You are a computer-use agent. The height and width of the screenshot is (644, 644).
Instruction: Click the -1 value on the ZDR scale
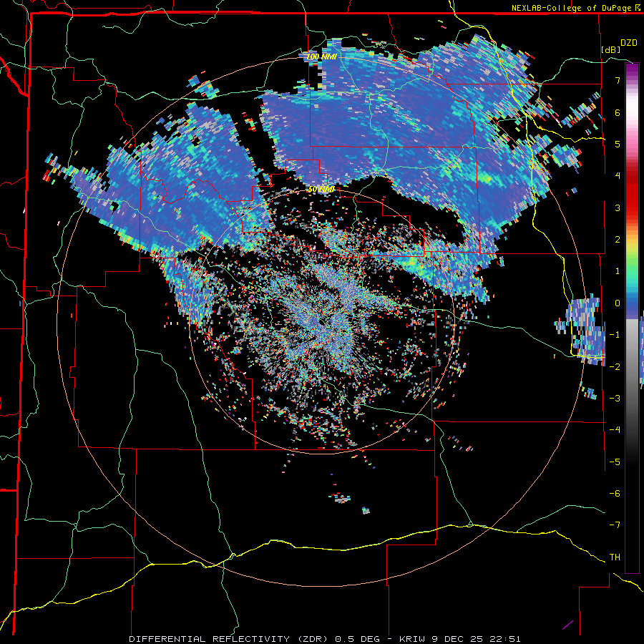pyautogui.click(x=615, y=335)
